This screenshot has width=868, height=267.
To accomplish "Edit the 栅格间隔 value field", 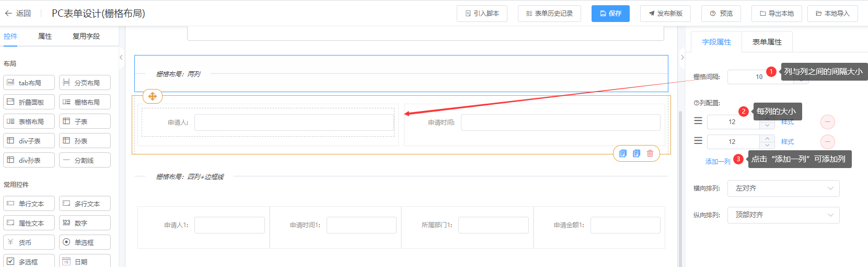I will (759, 77).
